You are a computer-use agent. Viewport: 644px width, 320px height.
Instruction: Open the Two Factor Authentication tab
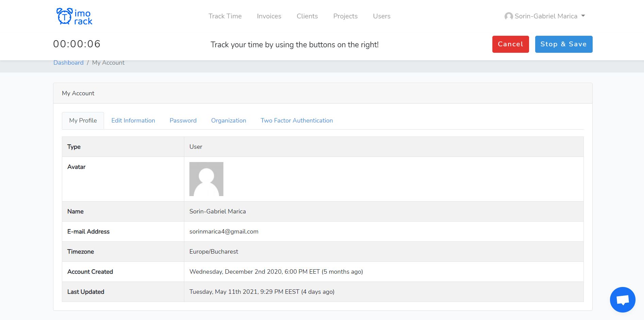296,120
